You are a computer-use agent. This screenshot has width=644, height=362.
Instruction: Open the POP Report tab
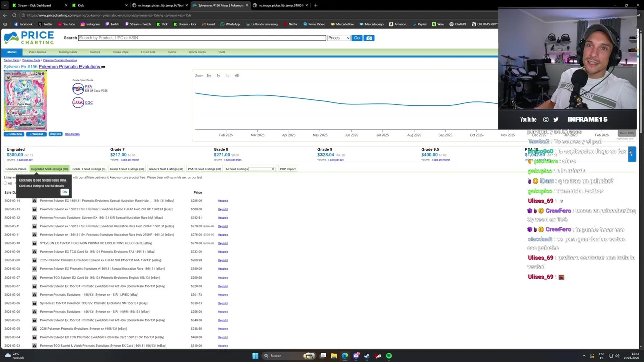tap(288, 169)
